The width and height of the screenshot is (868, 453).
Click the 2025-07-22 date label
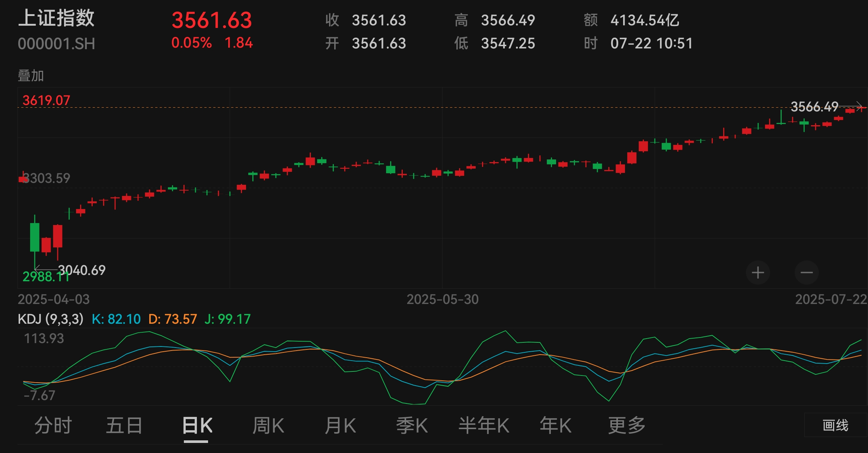point(831,299)
